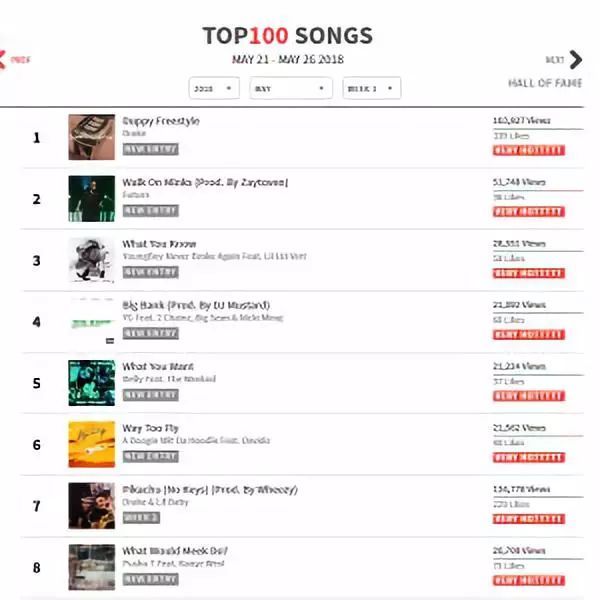Go to the previous chart week arrow
Viewport: 600px width, 600px height.
tap(3, 60)
